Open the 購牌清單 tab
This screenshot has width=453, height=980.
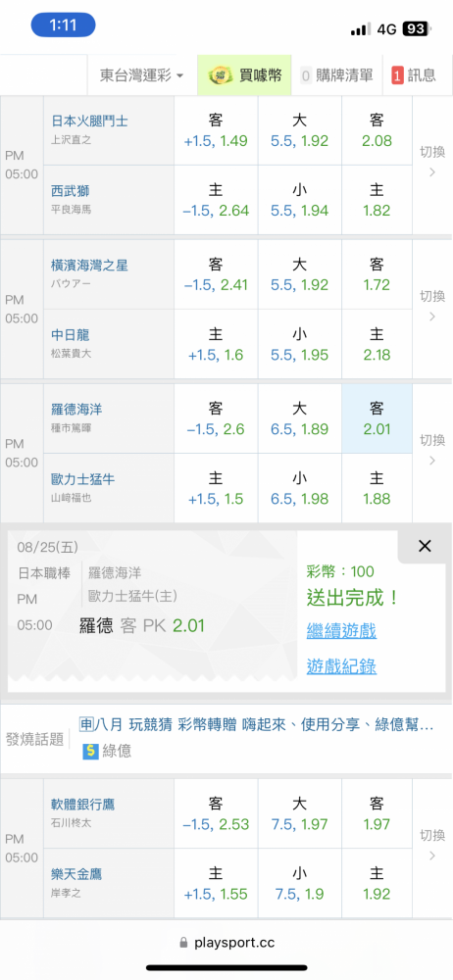337,75
